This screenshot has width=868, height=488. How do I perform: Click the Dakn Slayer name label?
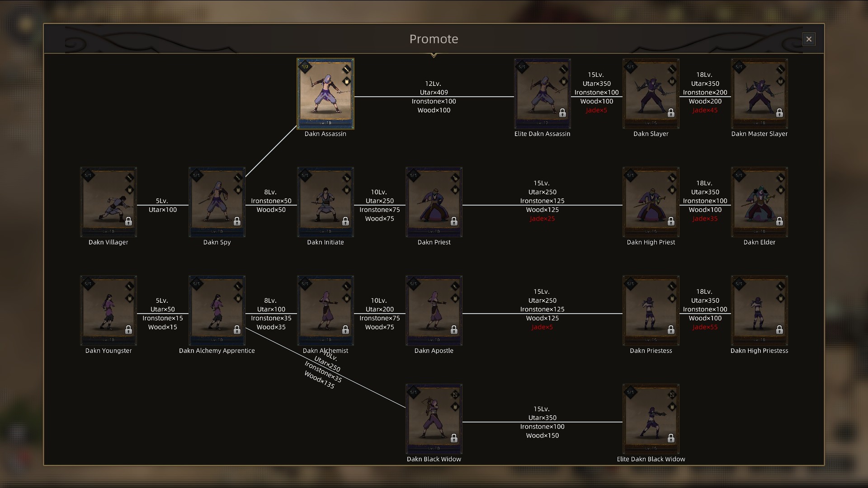651,134
